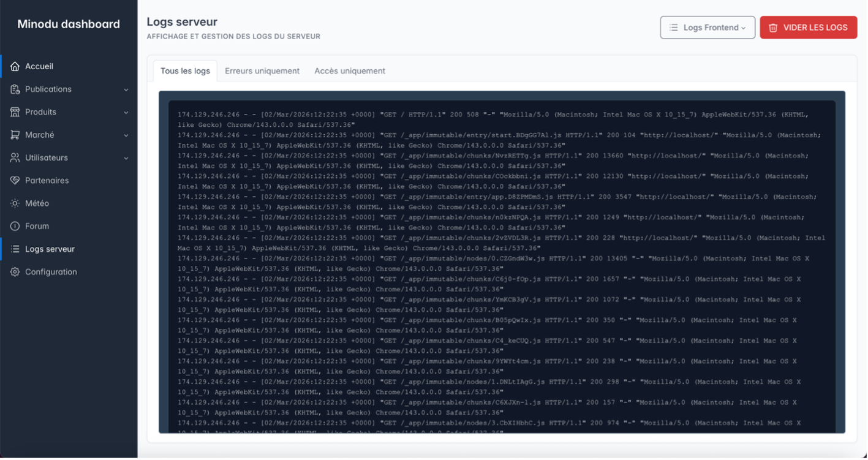Image resolution: width=868 pixels, height=460 pixels.
Task: Click the Produits store icon
Action: pos(15,112)
